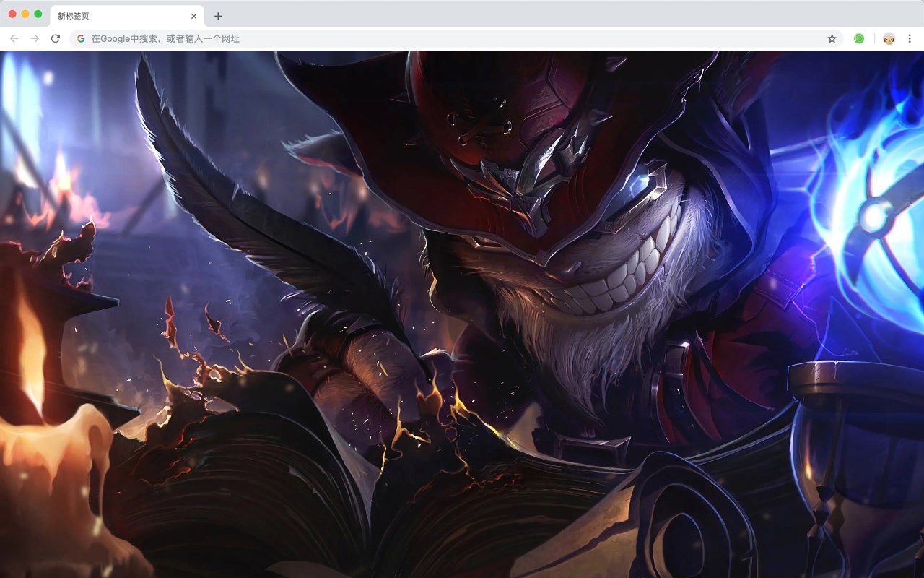Open the green extension icon

[x=859, y=38]
